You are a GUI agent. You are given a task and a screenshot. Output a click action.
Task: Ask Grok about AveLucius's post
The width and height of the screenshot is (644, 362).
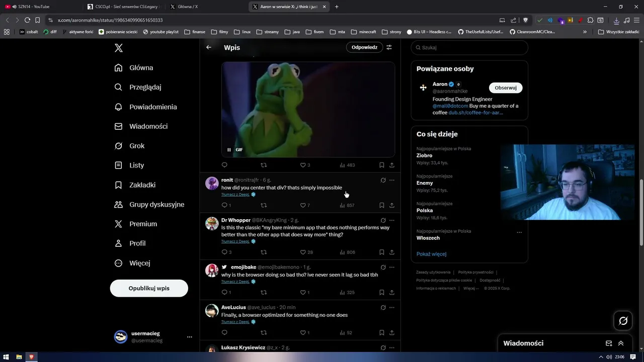tap(383, 307)
